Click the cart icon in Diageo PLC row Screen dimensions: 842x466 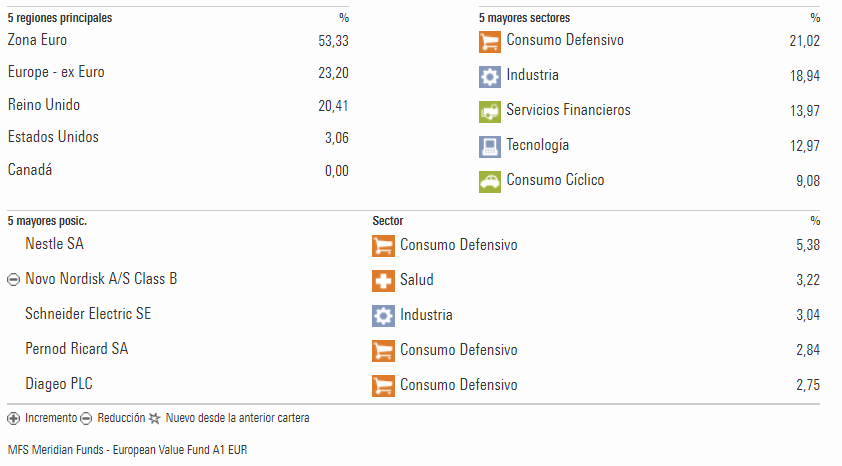383,386
